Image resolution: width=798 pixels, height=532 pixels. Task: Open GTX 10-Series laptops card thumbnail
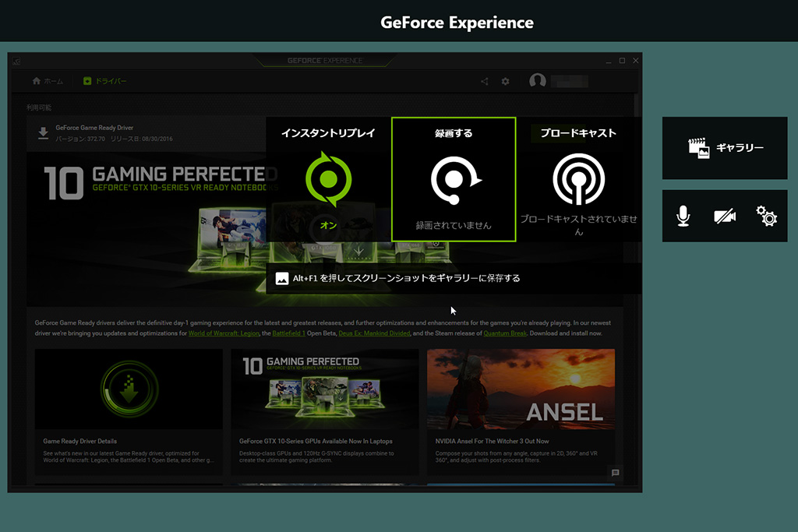[x=325, y=389]
